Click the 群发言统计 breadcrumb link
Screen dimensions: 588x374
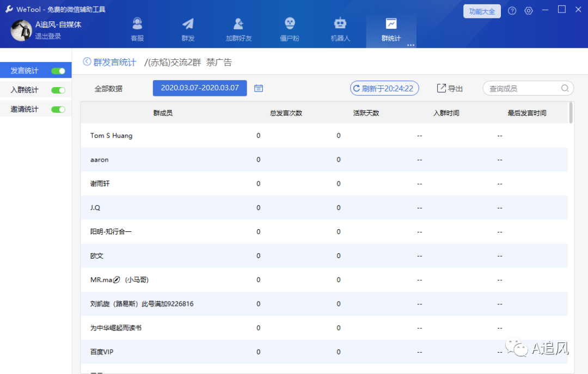[114, 62]
